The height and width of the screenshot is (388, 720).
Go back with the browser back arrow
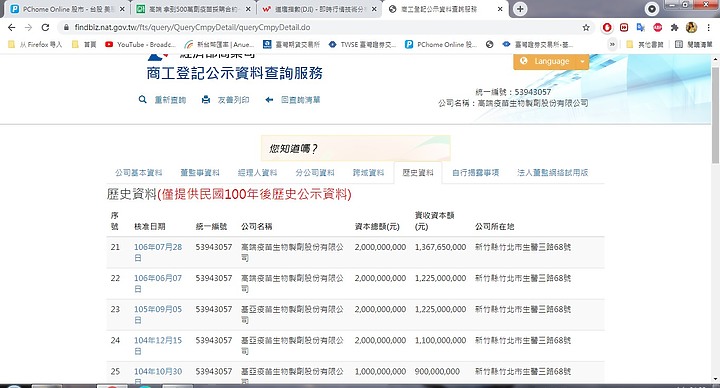[12, 28]
